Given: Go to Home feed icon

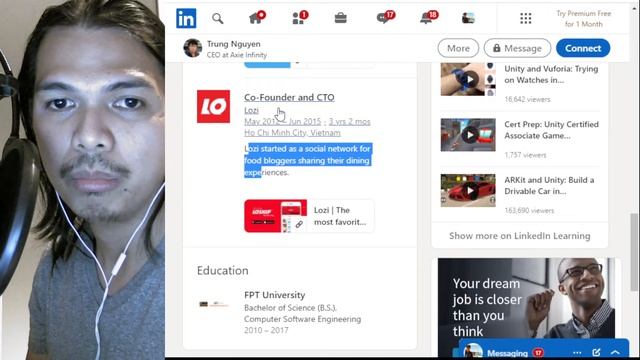Looking at the screenshot, I should (257, 18).
